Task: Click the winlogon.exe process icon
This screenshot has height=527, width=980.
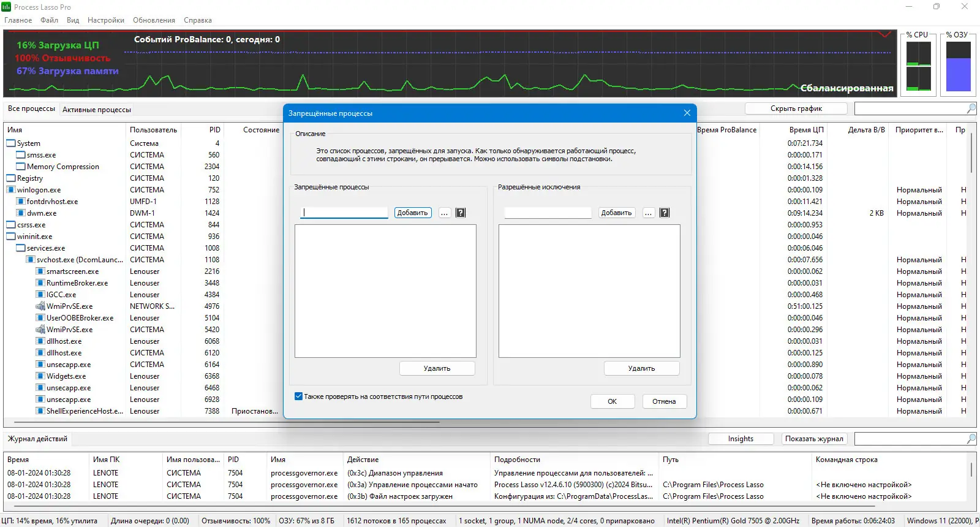Action: click(11, 190)
